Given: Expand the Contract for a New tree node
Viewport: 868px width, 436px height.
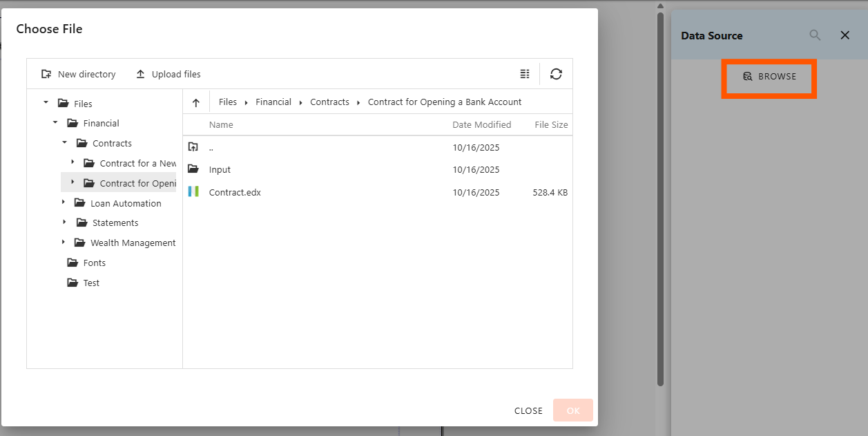Looking at the screenshot, I should point(73,162).
